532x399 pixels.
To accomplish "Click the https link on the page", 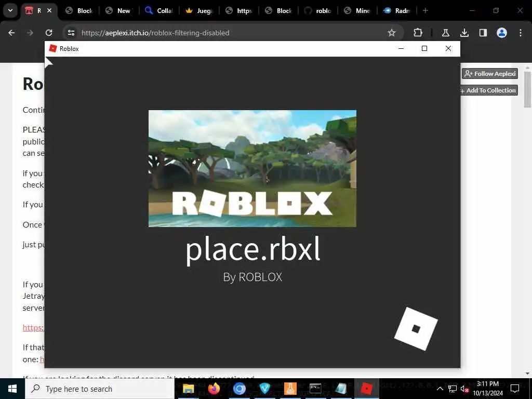I will click(33, 328).
